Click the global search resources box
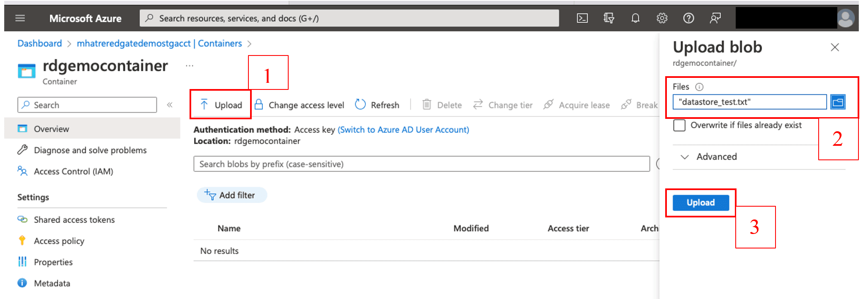Screen dimensions: 868x299 pyautogui.click(x=349, y=18)
